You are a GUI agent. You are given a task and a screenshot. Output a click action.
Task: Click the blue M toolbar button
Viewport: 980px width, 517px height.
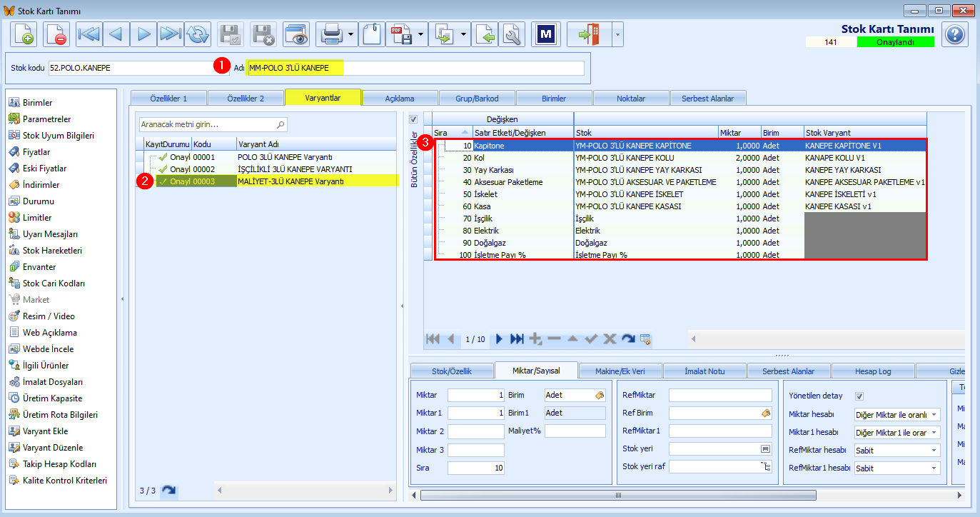coord(547,34)
